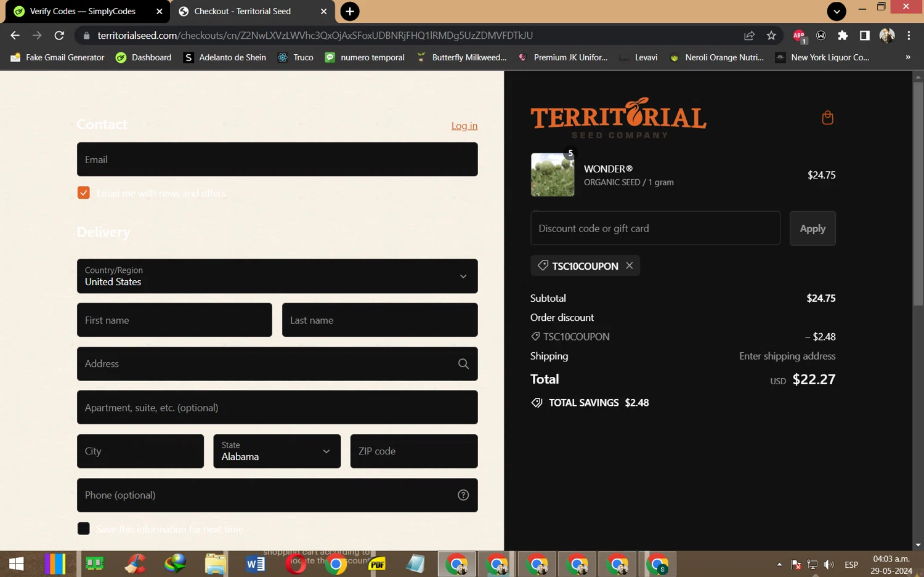Image resolution: width=924 pixels, height=577 pixels.
Task: Open the Windows Start menu
Action: coord(16,563)
